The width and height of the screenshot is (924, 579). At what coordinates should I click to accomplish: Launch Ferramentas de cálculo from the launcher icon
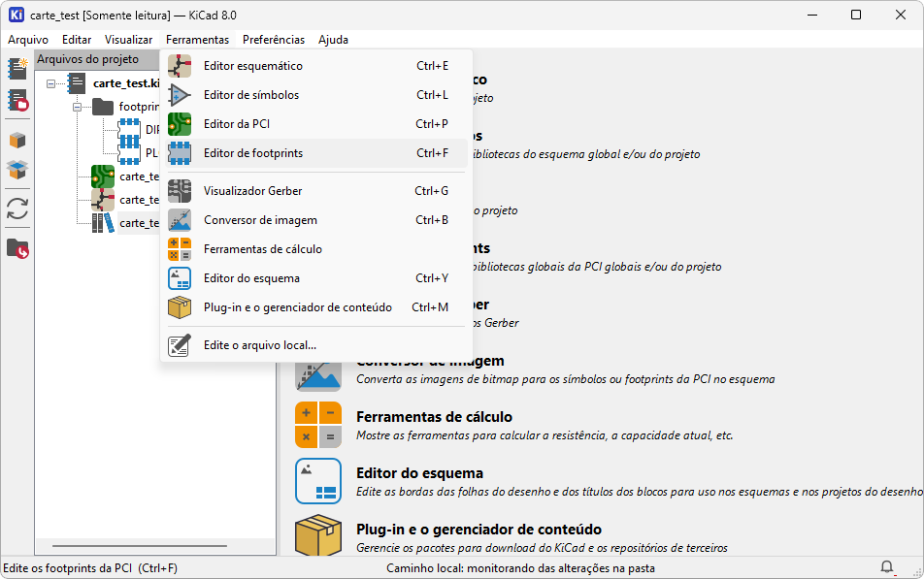click(318, 425)
